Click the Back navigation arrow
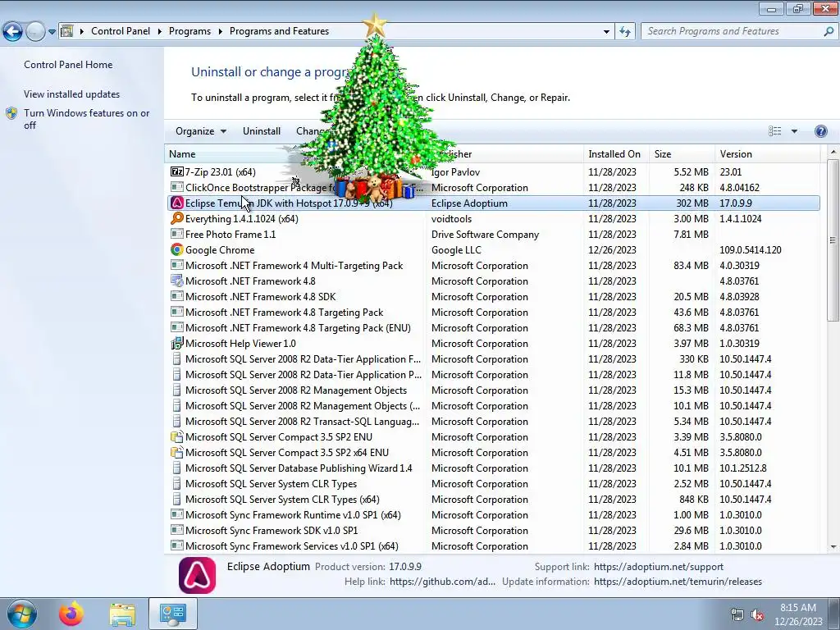 tap(13, 32)
